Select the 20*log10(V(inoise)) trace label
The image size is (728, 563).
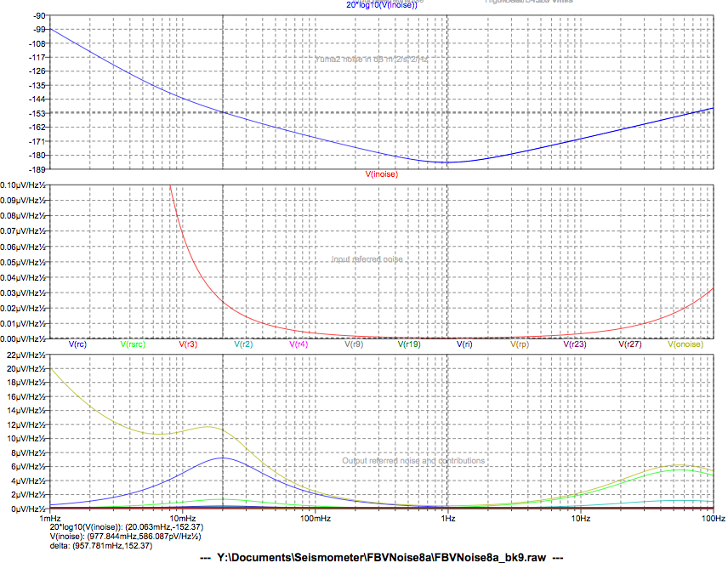[x=382, y=5]
